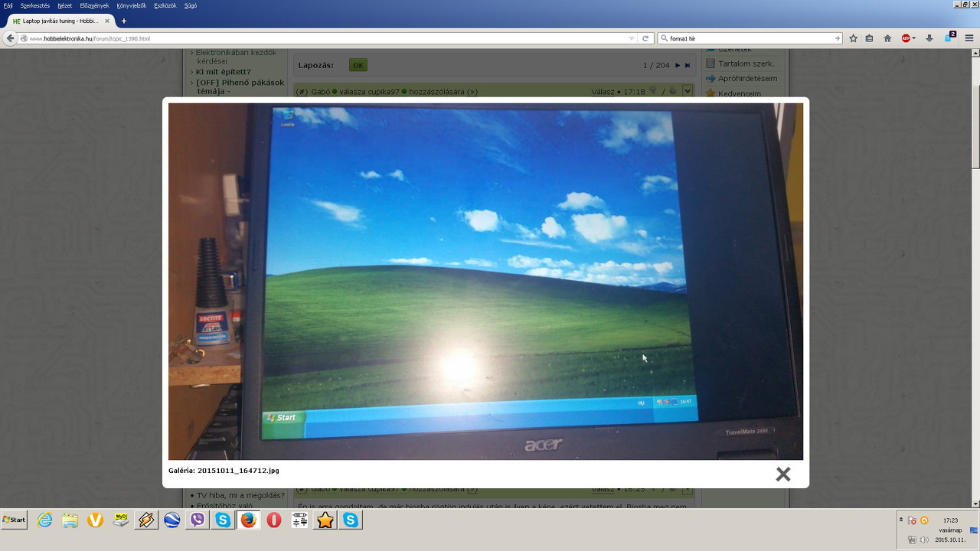
Task: Open the Súgó menu
Action: tap(190, 5)
